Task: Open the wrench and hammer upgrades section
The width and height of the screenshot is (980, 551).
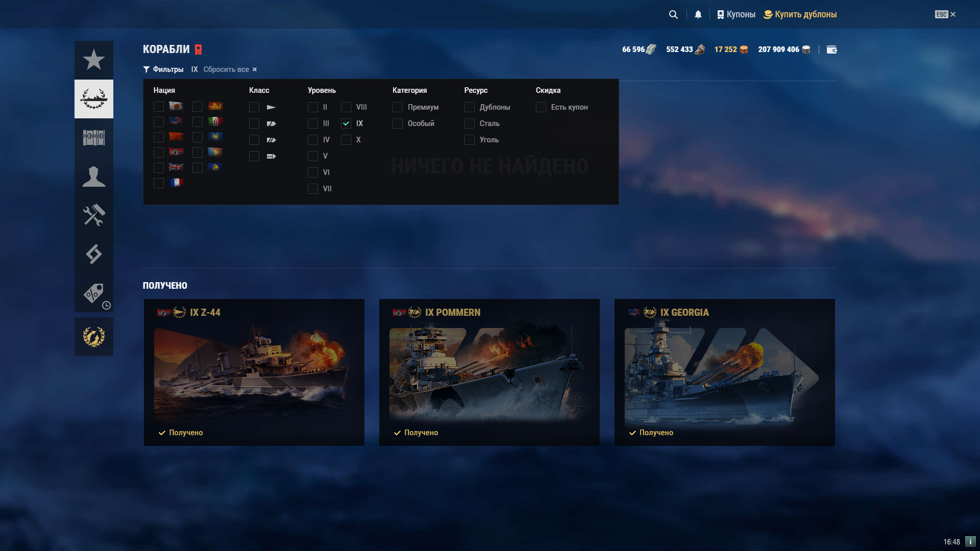Action: 94,215
